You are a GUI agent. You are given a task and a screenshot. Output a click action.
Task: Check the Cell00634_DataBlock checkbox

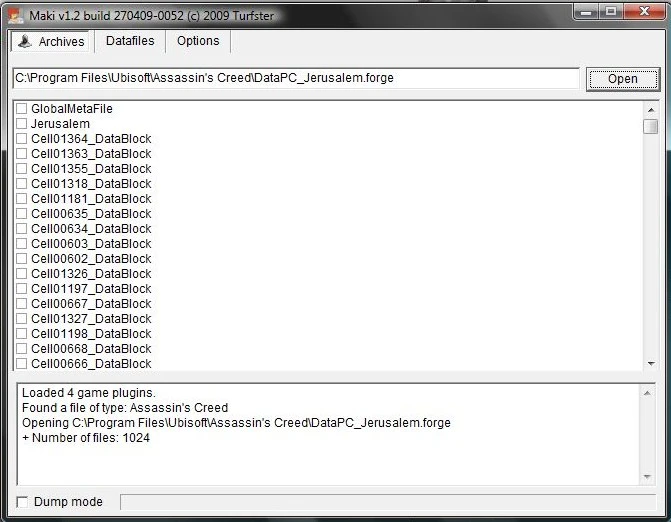click(x=21, y=228)
